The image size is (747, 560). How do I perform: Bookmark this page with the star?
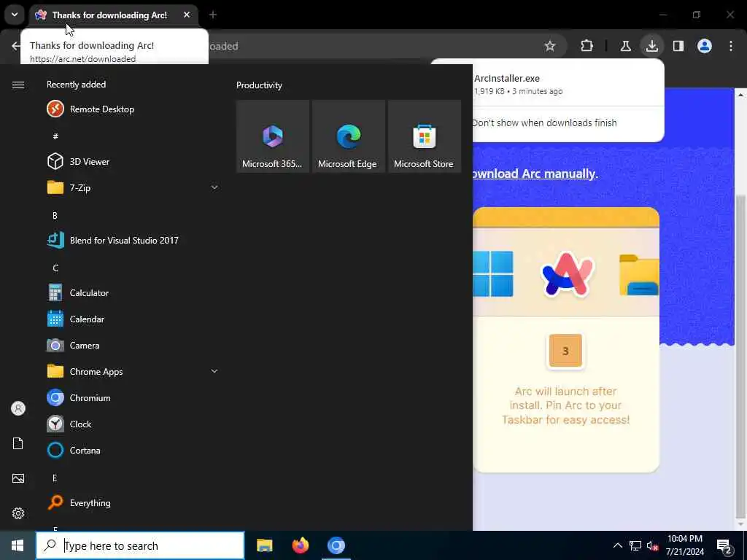click(550, 46)
